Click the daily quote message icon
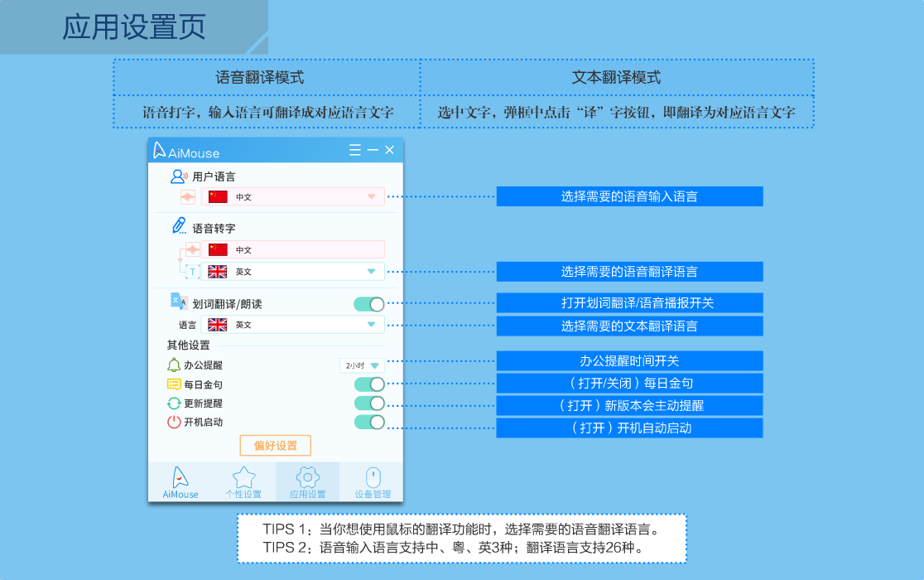Viewport: 924px width, 580px height. click(x=174, y=384)
